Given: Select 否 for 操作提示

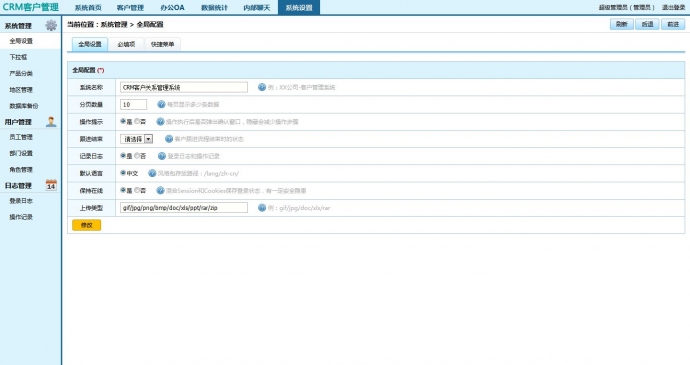Looking at the screenshot, I should tap(137, 121).
